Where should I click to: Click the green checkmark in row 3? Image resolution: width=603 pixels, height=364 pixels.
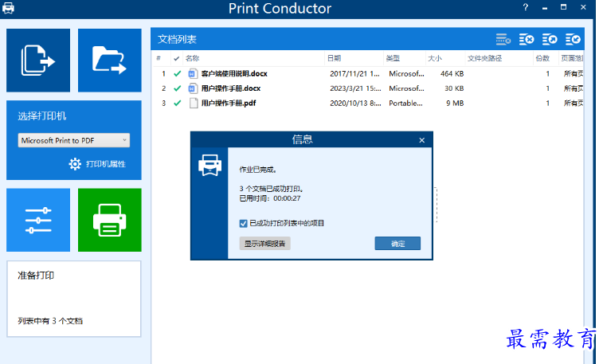pyautogui.click(x=178, y=103)
